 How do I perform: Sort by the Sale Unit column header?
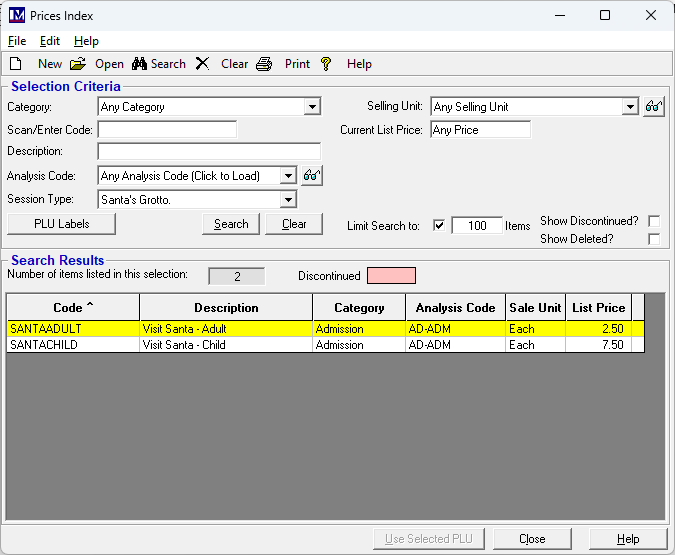[x=536, y=307]
